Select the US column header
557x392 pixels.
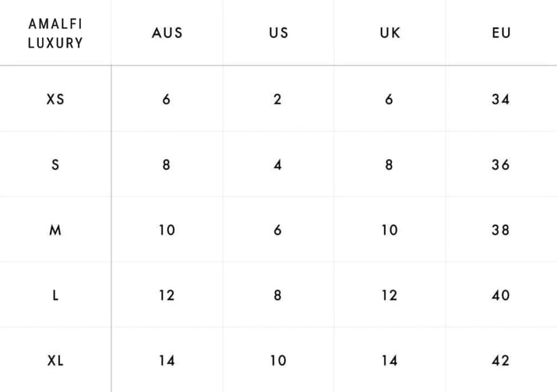click(279, 33)
